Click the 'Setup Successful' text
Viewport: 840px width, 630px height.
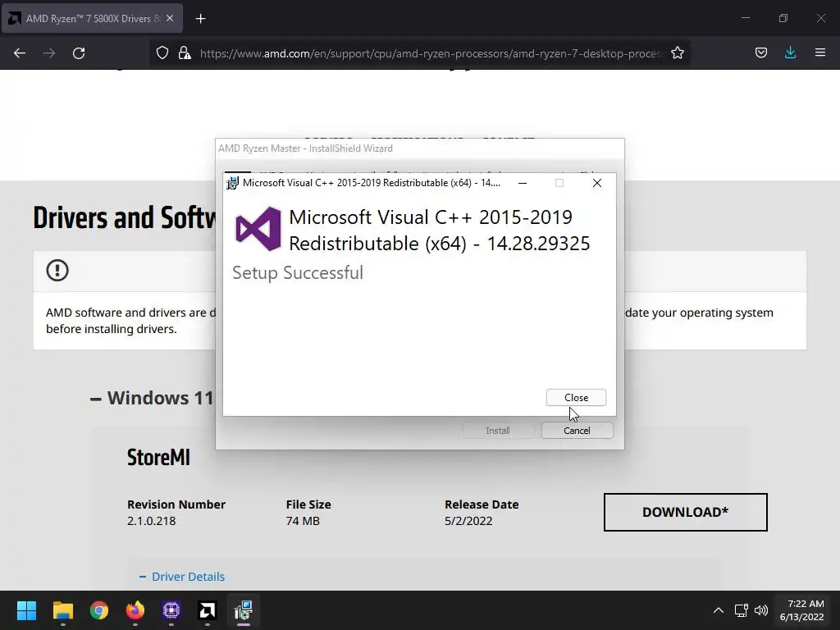298,272
